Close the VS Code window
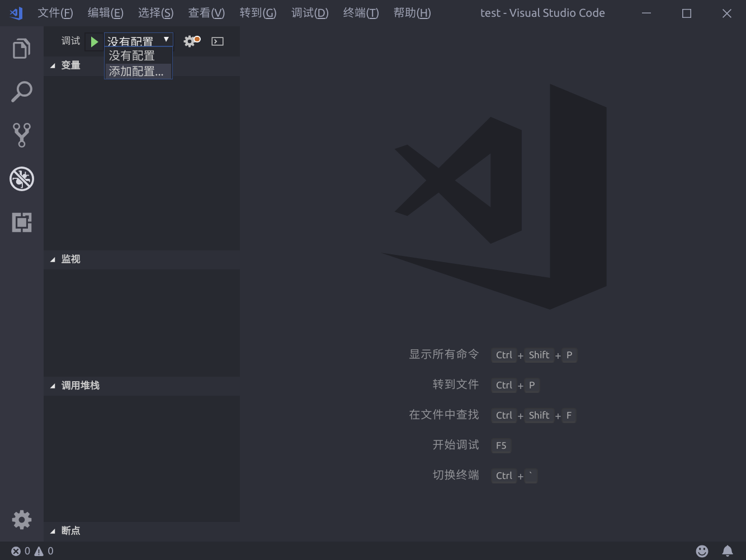The image size is (746, 560). click(727, 13)
